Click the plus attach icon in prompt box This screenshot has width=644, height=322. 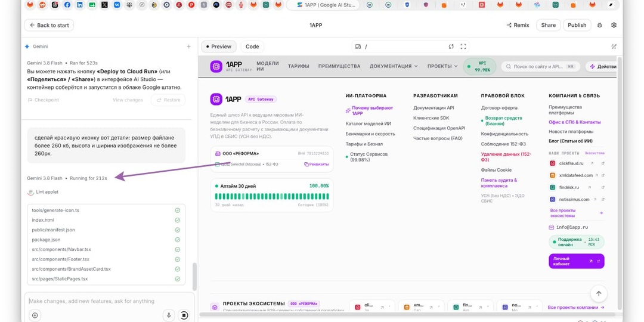[35, 315]
